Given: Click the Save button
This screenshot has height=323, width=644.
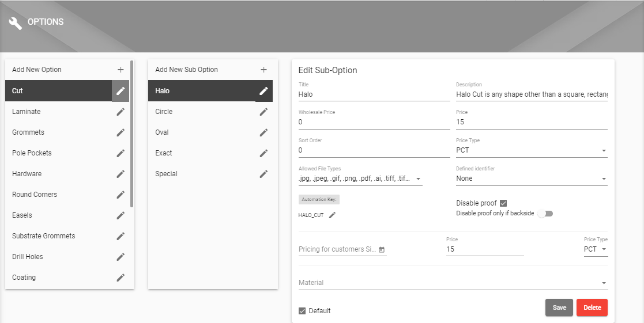Looking at the screenshot, I should point(559,307).
